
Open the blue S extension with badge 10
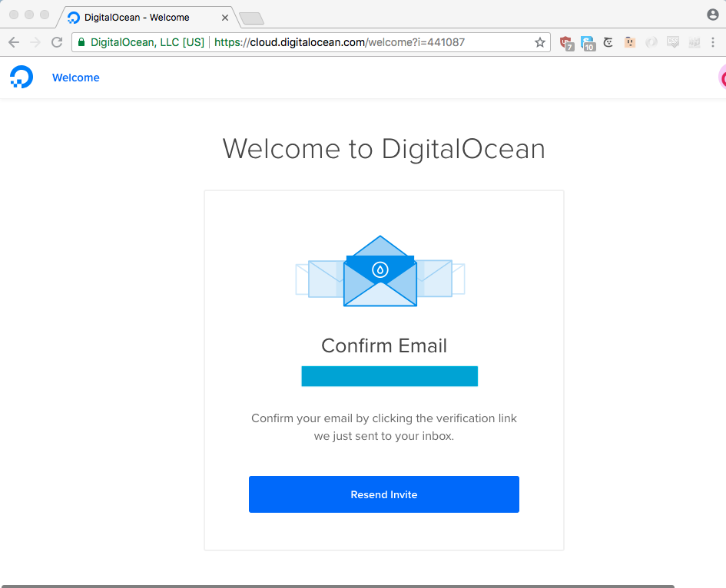click(x=588, y=43)
